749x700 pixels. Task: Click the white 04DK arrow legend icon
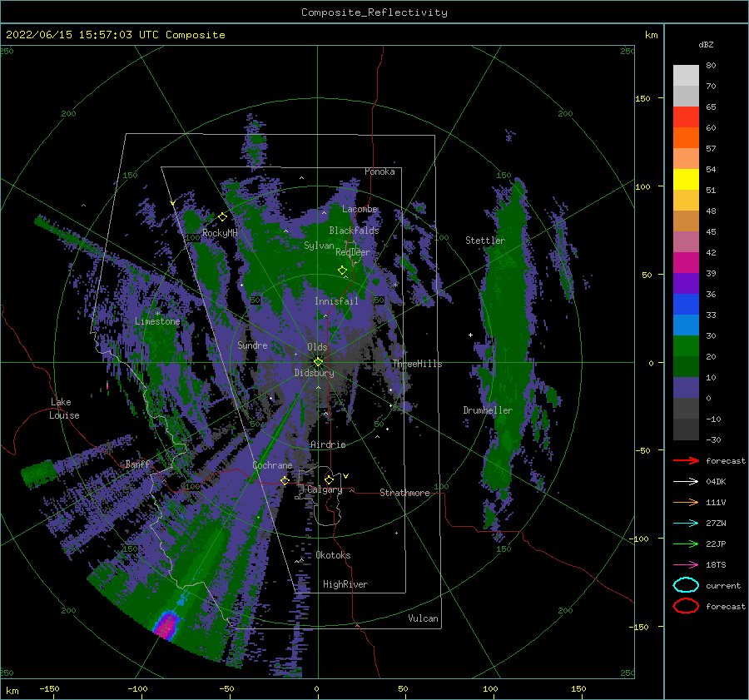coord(686,482)
